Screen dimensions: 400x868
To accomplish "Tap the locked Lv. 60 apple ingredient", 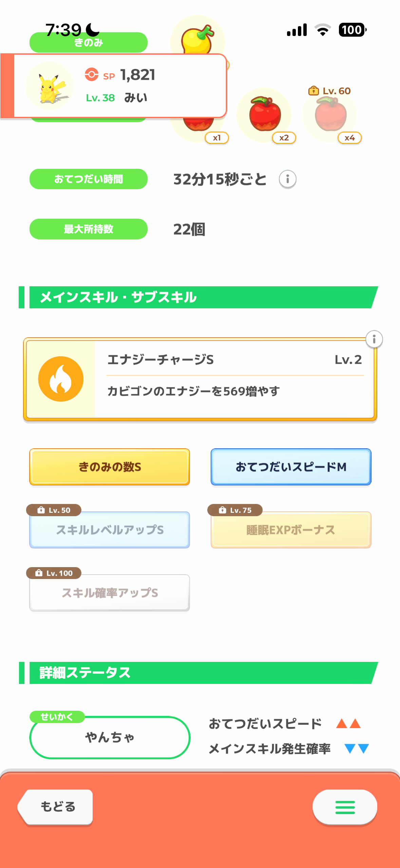I will click(330, 115).
